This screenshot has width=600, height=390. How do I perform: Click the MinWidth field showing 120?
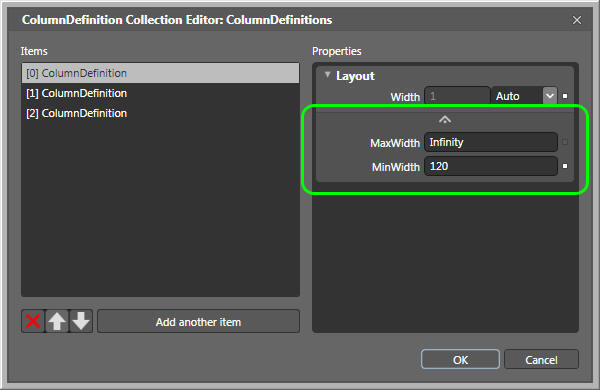tap(491, 166)
